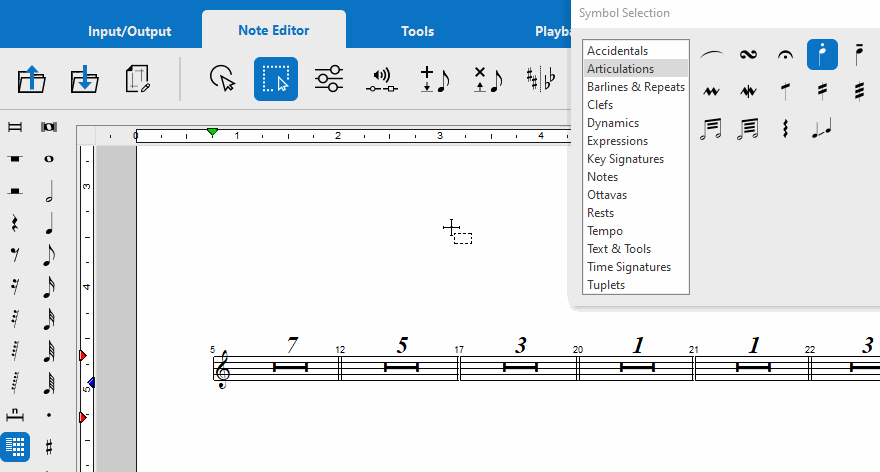This screenshot has height=472, width=880.
Task: Select Dynamics in the symbol category list
Action: [612, 123]
